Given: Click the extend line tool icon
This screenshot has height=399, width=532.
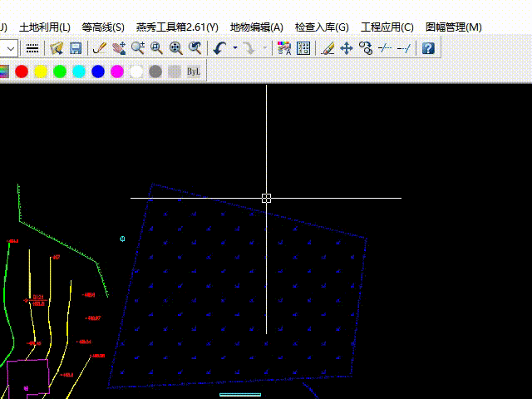Looking at the screenshot, I should (x=404, y=48).
